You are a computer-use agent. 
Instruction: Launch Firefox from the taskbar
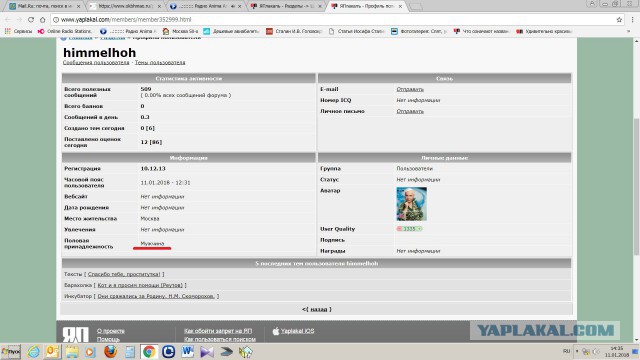click(110, 351)
